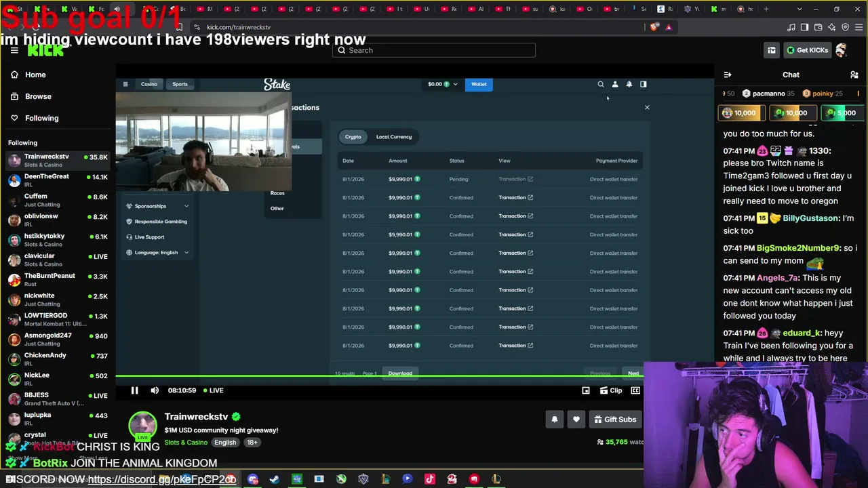The width and height of the screenshot is (868, 488).
Task: Open the Slots & Casino category link
Action: (x=186, y=443)
